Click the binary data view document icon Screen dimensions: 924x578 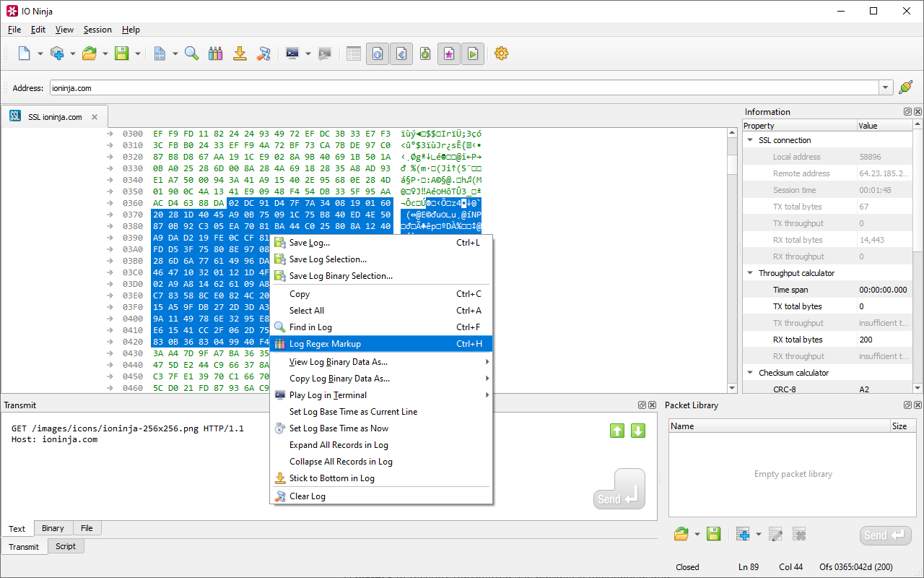pyautogui.click(x=160, y=53)
